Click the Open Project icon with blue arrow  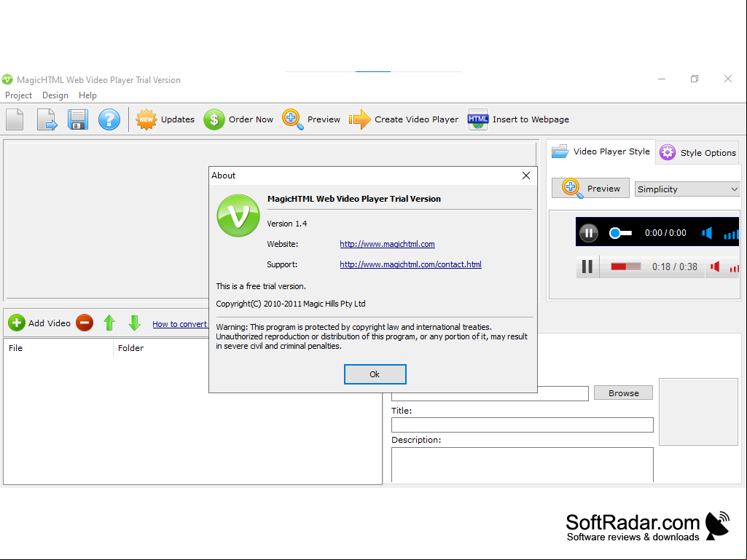pos(47,119)
